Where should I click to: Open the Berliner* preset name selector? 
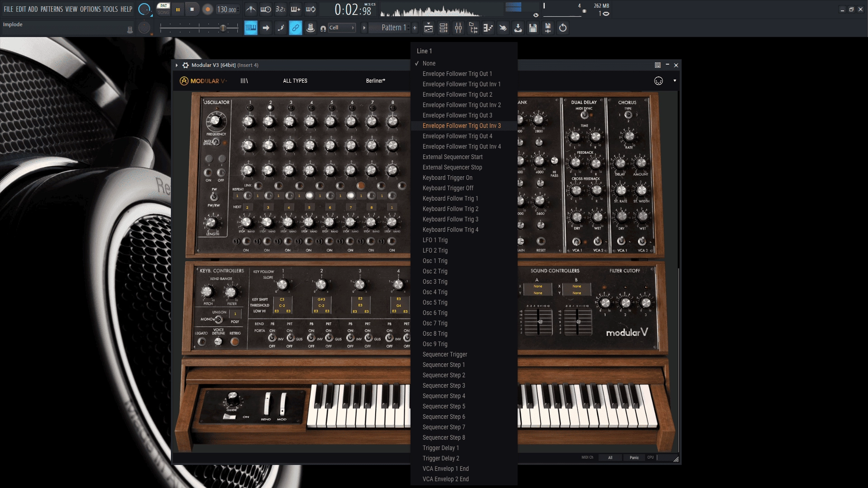376,81
